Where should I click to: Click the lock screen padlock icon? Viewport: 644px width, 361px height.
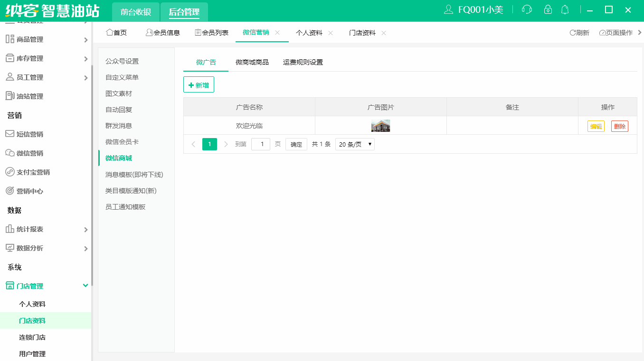548,9
